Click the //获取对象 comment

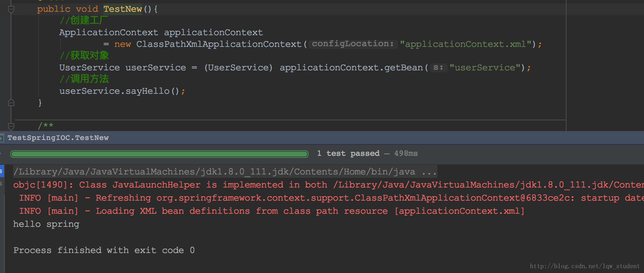tap(84, 55)
